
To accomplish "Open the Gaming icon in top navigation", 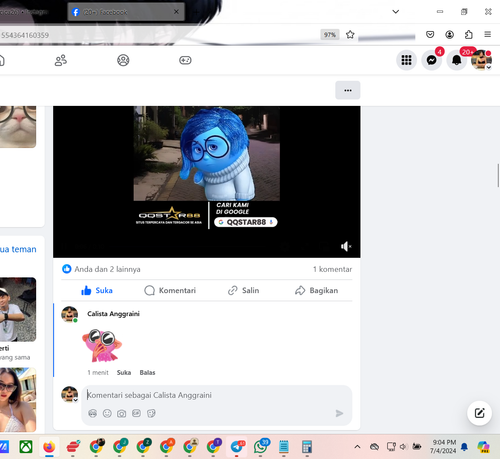I will [x=185, y=60].
